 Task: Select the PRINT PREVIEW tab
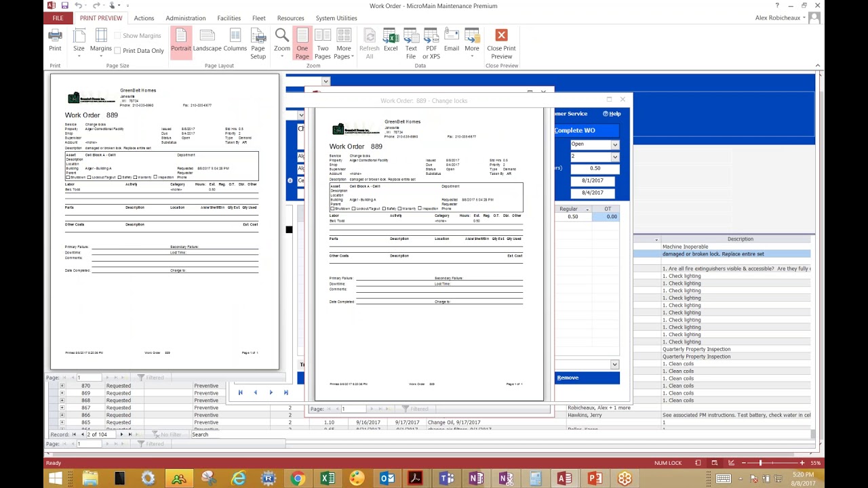pos(101,18)
